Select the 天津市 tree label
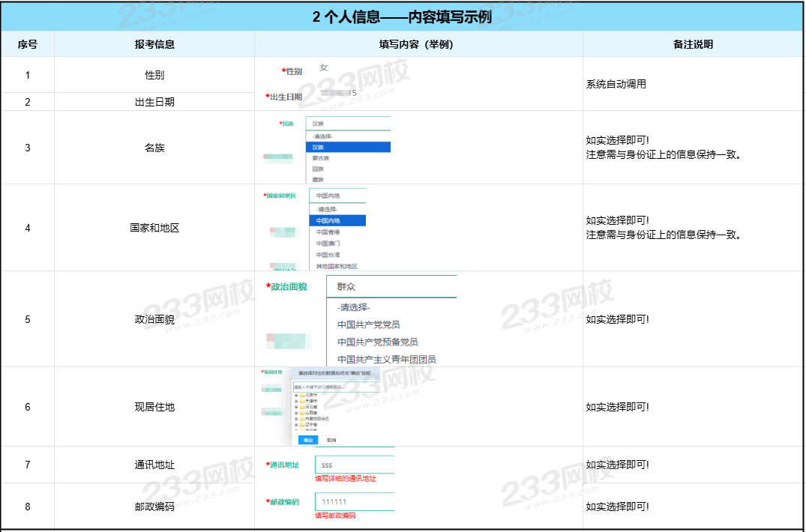The height and width of the screenshot is (532, 806). 311,401
